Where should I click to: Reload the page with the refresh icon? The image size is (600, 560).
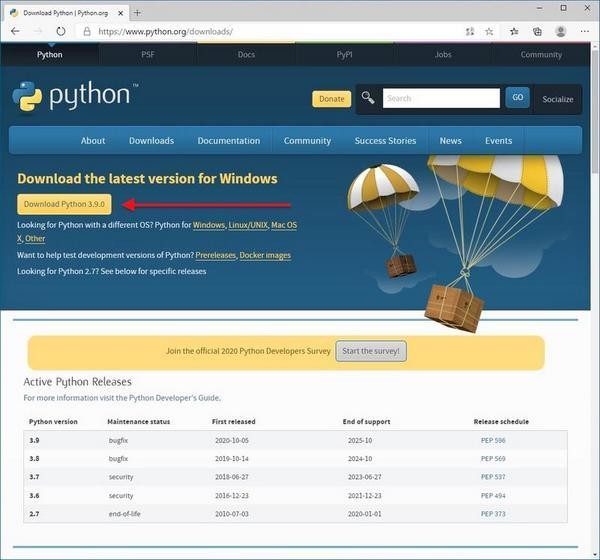[61, 31]
